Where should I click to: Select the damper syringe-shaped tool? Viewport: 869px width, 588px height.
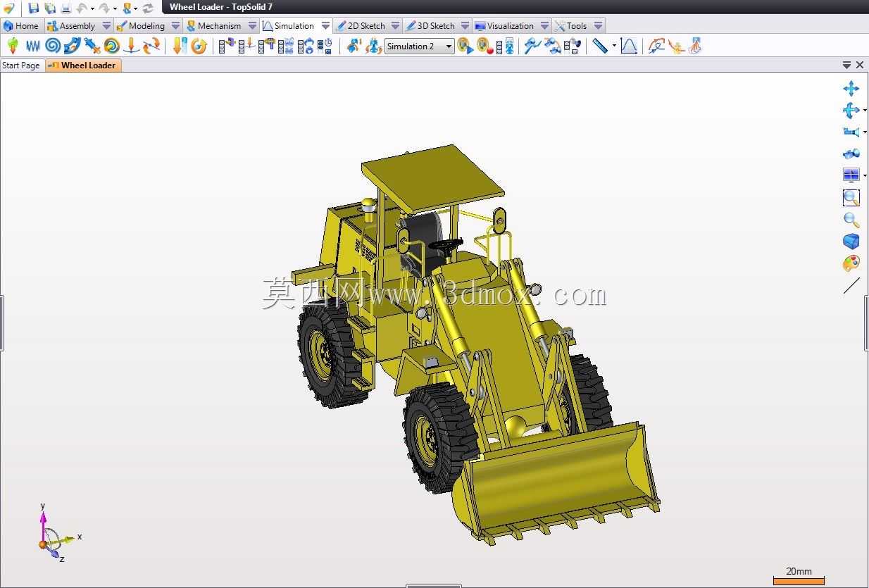(92, 46)
